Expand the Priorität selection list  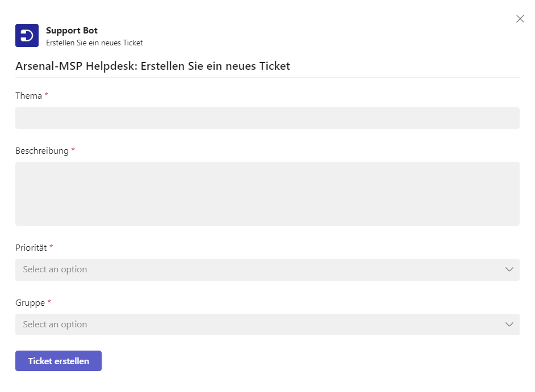pos(267,269)
